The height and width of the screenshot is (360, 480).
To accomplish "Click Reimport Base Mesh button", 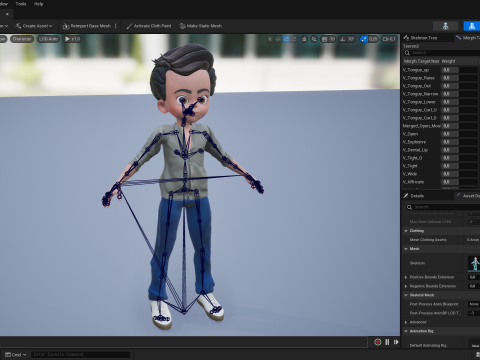I will click(x=87, y=26).
